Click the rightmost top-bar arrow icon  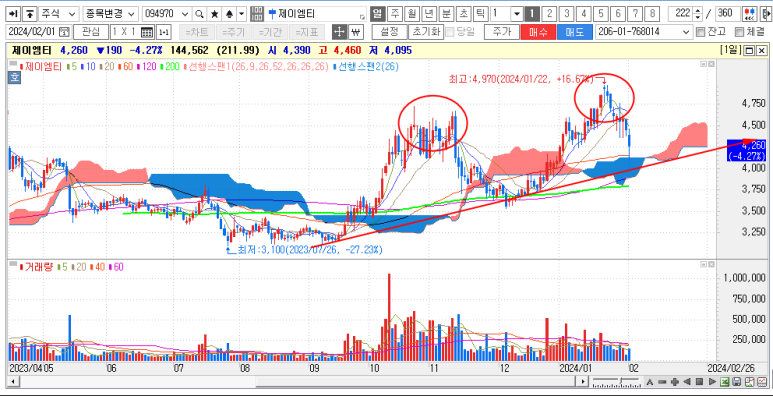click(766, 13)
